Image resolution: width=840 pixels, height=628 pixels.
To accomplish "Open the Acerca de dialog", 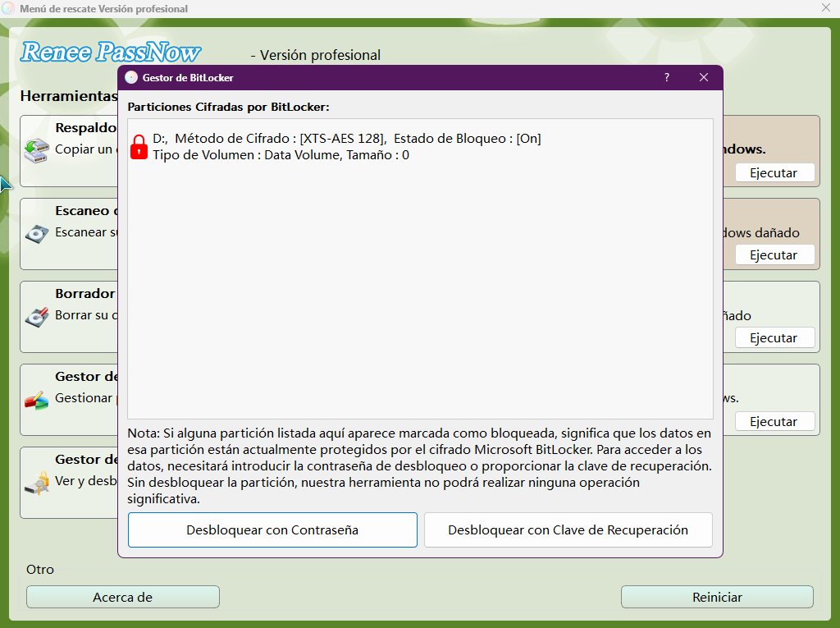I will point(122,597).
